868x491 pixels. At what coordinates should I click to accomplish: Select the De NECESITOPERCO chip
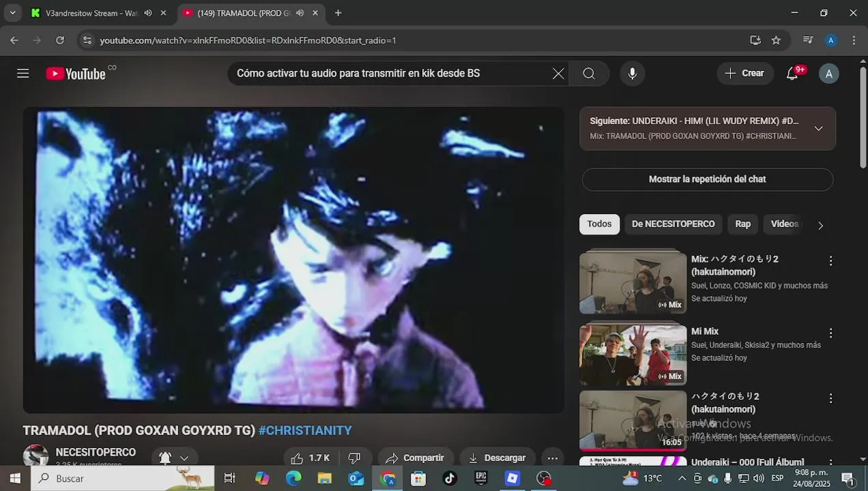673,224
